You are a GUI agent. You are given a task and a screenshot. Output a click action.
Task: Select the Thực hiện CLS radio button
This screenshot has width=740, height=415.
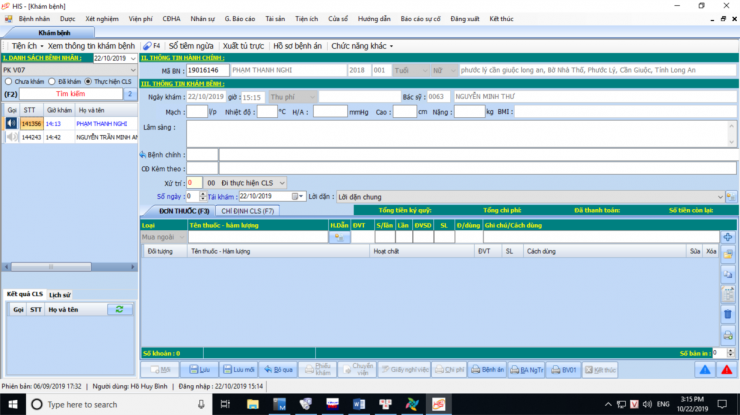(88, 81)
